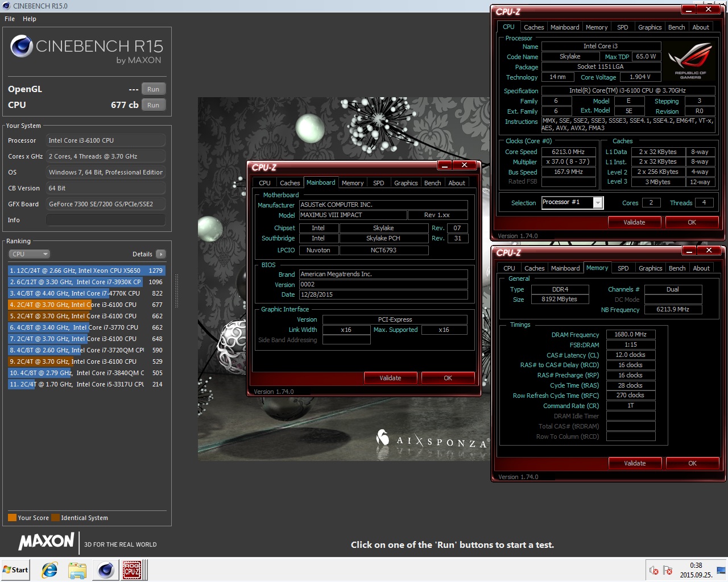
Task: Run the CPU benchmark
Action: click(154, 105)
